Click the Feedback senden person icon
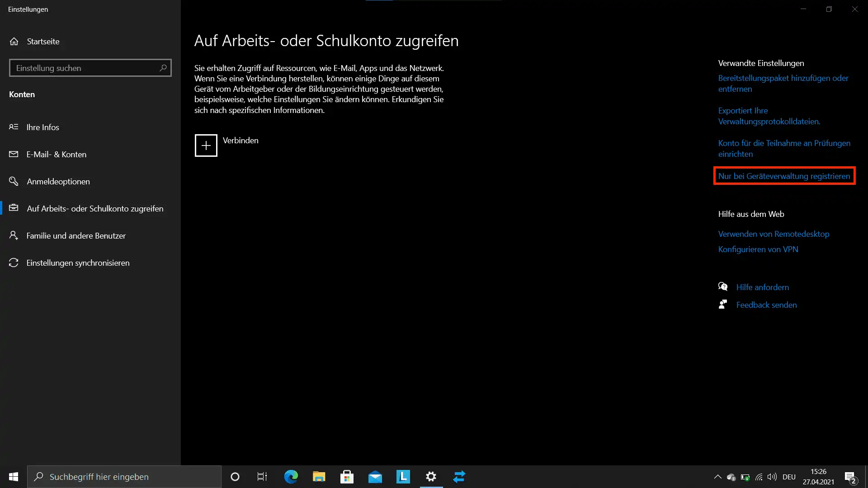 pyautogui.click(x=723, y=305)
